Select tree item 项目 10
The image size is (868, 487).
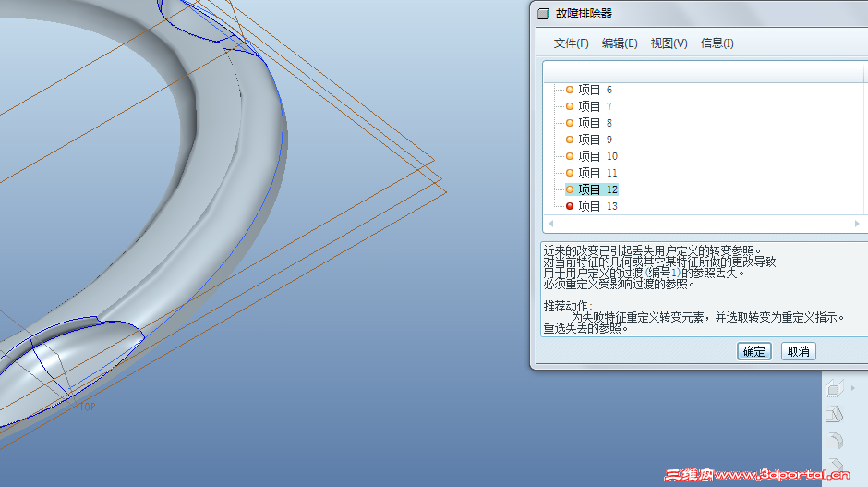tap(597, 156)
